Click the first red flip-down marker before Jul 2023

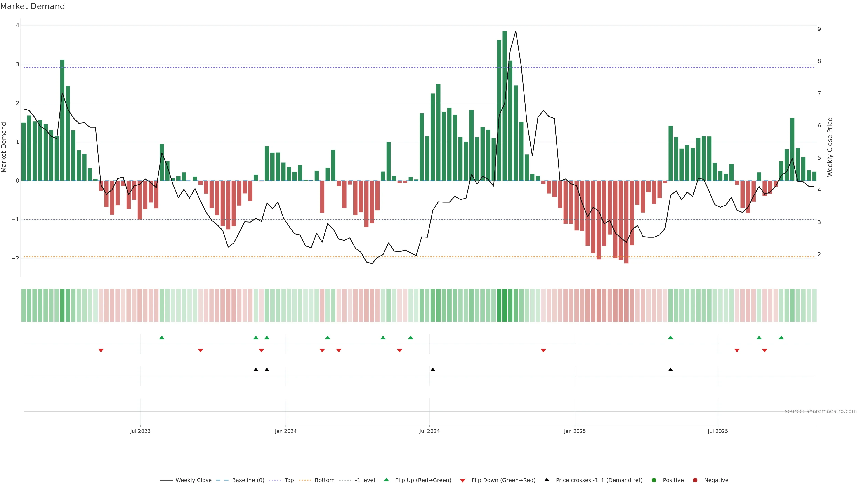pos(101,351)
